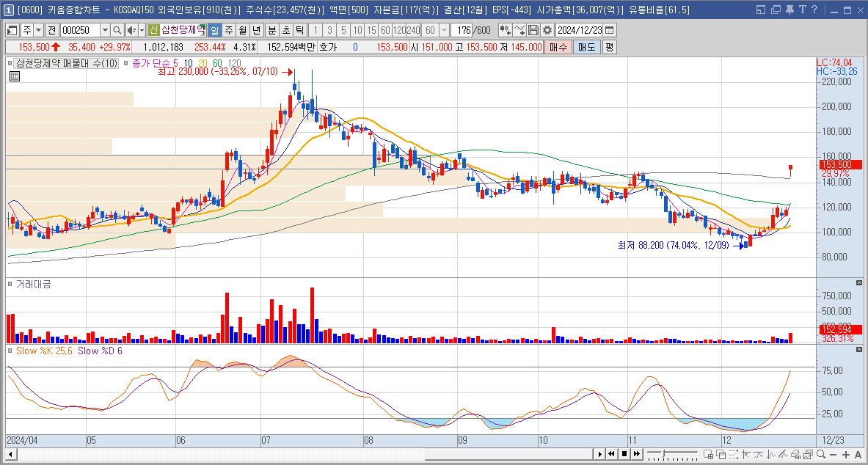Select daily 일 period toggle
868x465 pixels.
214,30
